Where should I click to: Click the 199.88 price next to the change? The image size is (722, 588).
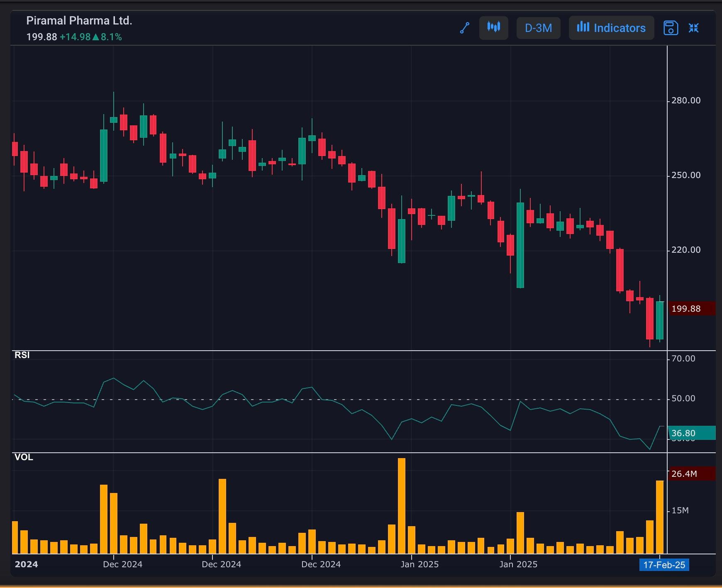41,37
